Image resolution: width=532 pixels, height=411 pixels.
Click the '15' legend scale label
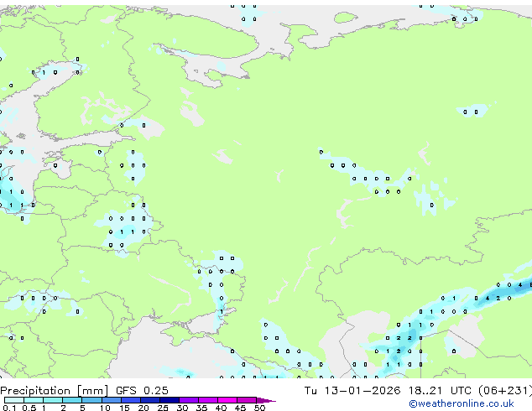[124, 408]
